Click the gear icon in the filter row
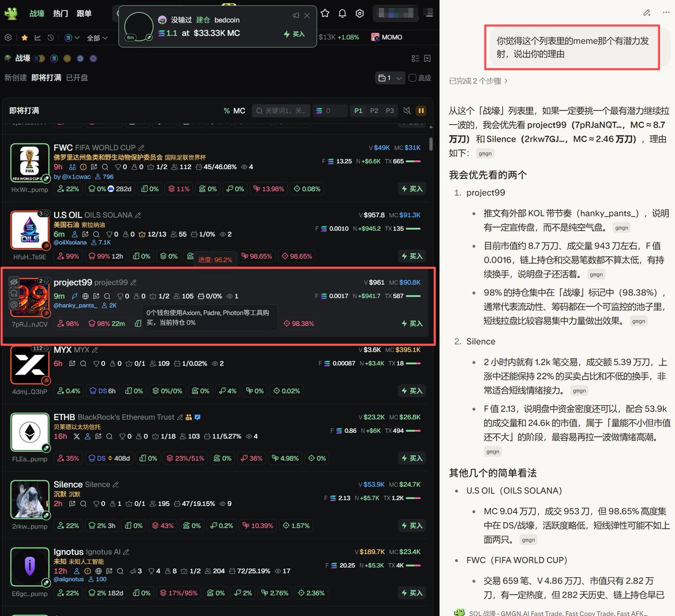 8,38
